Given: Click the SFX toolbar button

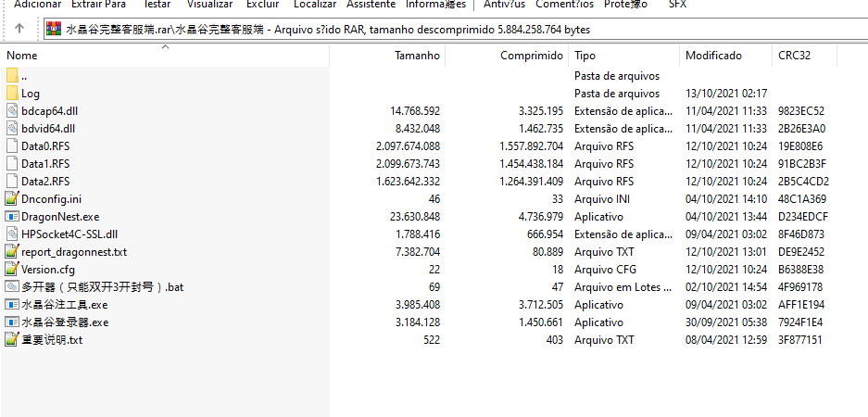Looking at the screenshot, I should (677, 5).
